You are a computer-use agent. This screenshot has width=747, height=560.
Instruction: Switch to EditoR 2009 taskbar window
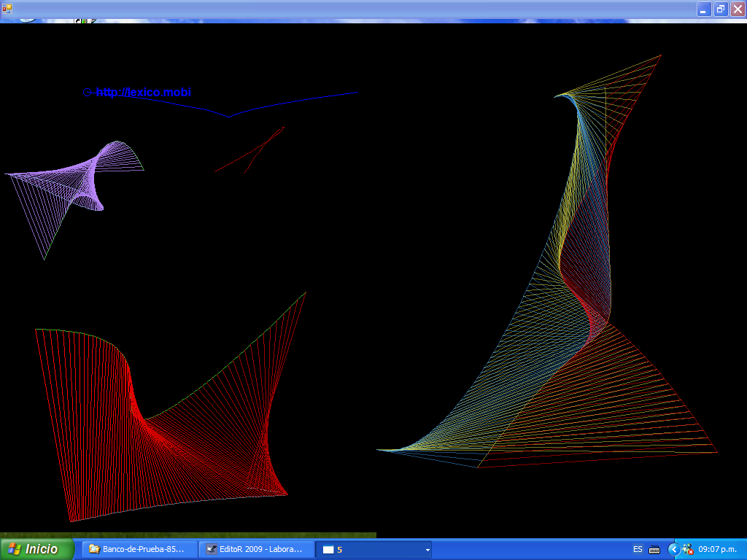point(255,549)
